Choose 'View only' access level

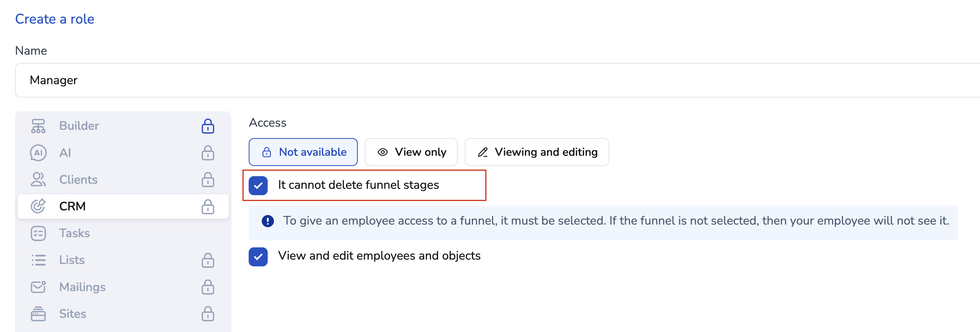411,152
